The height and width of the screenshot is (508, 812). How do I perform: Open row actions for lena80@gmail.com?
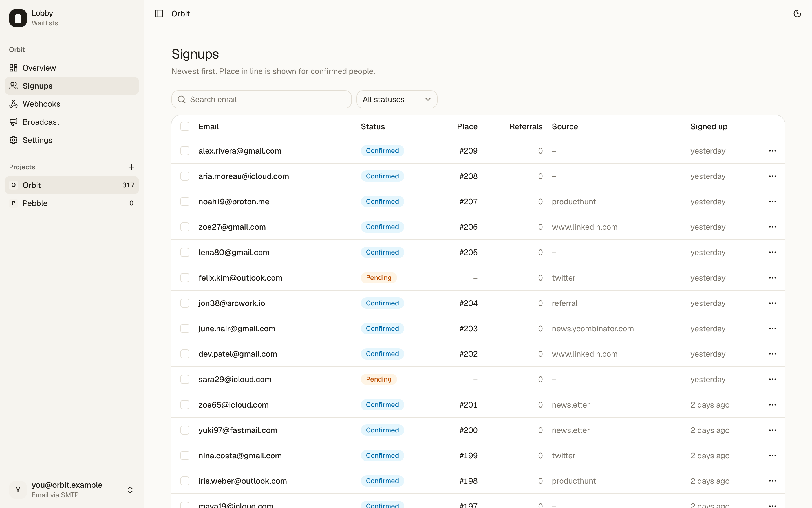[x=773, y=252]
